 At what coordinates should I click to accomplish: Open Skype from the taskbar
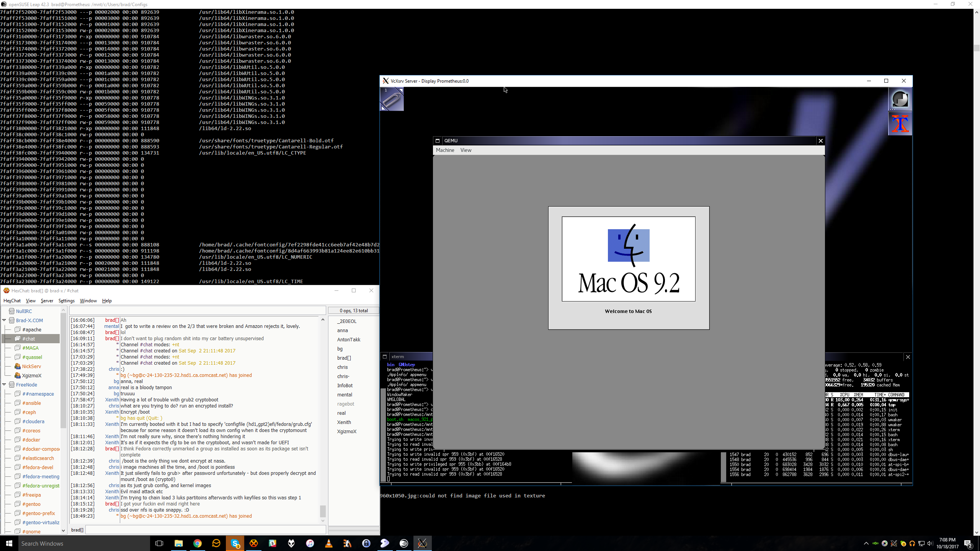click(235, 543)
